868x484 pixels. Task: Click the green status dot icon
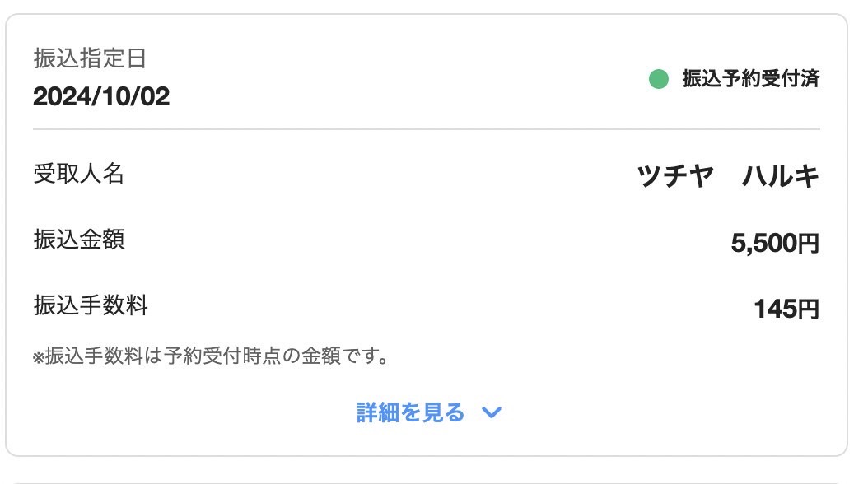click(x=658, y=78)
